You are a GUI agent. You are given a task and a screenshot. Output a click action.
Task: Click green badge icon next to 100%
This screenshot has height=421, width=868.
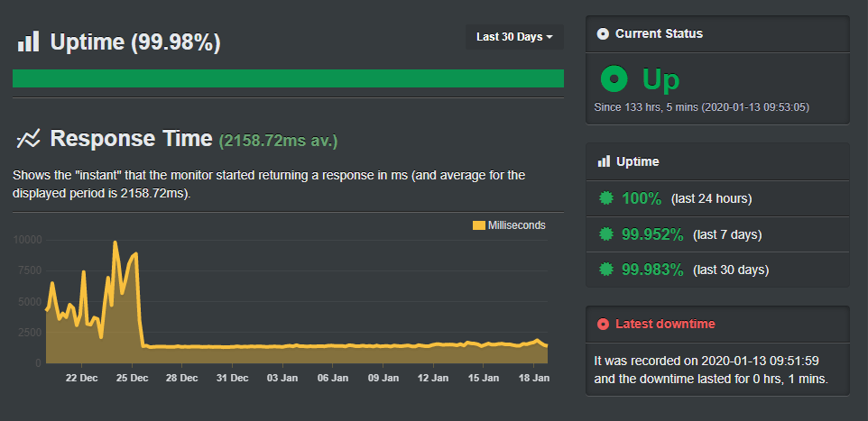click(x=606, y=198)
